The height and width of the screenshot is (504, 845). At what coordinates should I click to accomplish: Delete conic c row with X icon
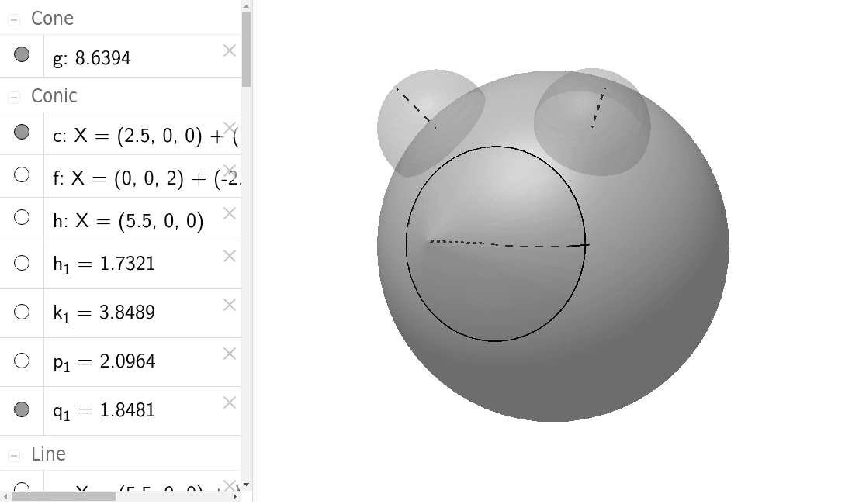(x=230, y=128)
